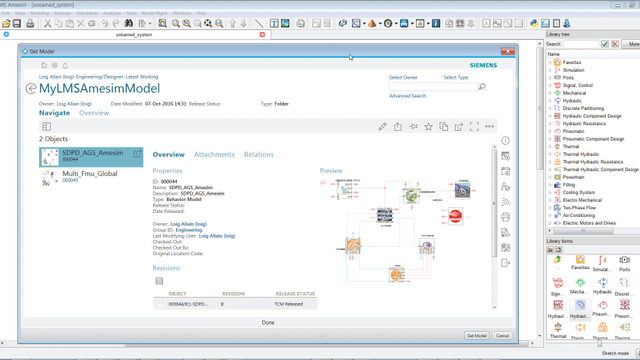Click the three-dots more options icon
The height and width of the screenshot is (360, 640).
(x=489, y=127)
